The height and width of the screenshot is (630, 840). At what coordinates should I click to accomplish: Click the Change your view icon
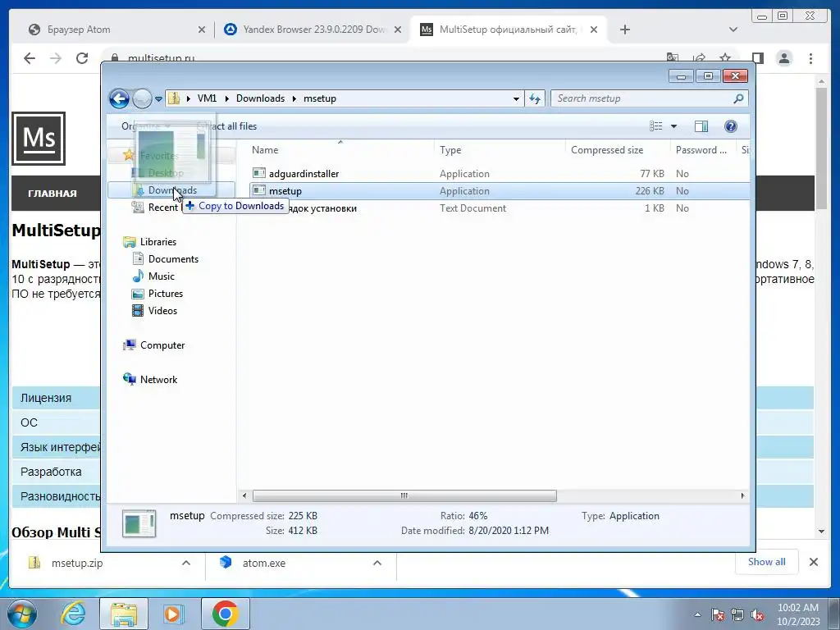point(655,126)
